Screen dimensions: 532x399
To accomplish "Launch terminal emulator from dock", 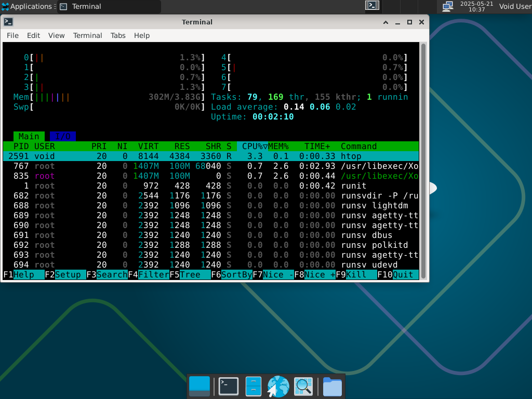I will 229,387.
